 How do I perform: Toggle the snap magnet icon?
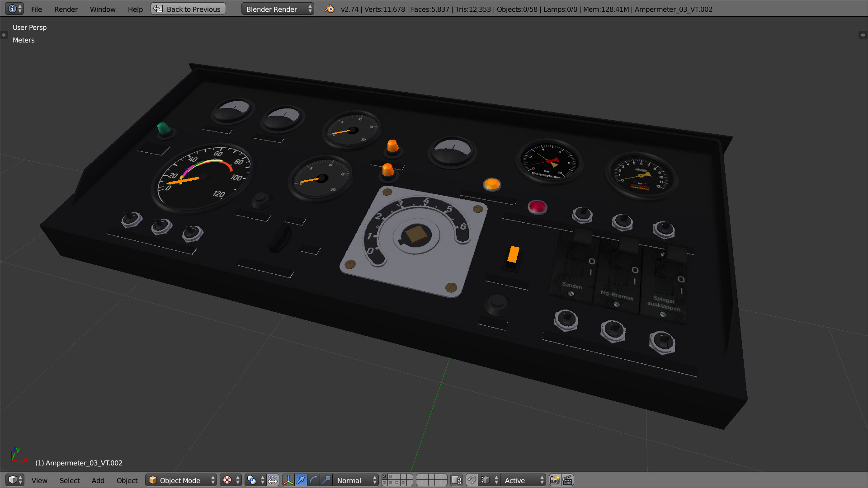pyautogui.click(x=472, y=480)
